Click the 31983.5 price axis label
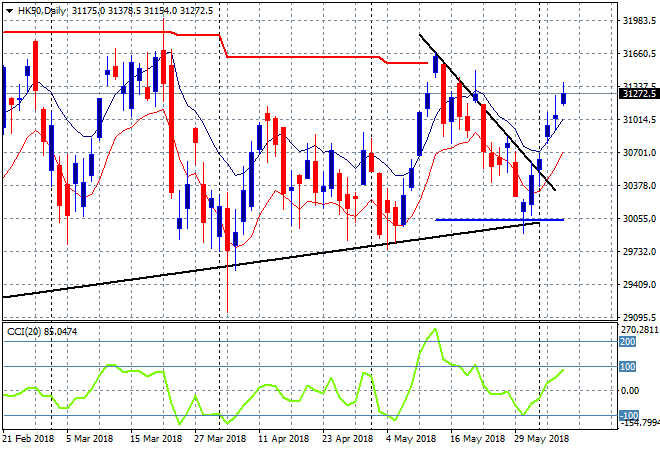The image size is (660, 450). pos(639,21)
